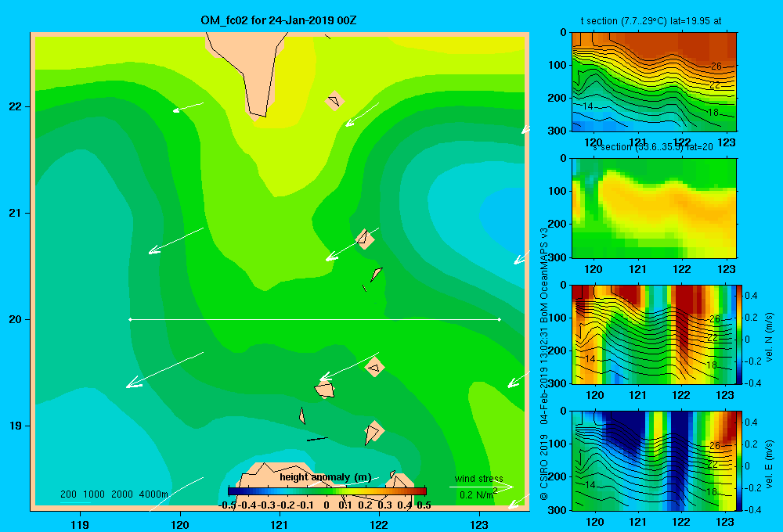This screenshot has width=783, height=532.
Task: Click the '-0.5' tick on height anomaly bar
Action: point(228,505)
